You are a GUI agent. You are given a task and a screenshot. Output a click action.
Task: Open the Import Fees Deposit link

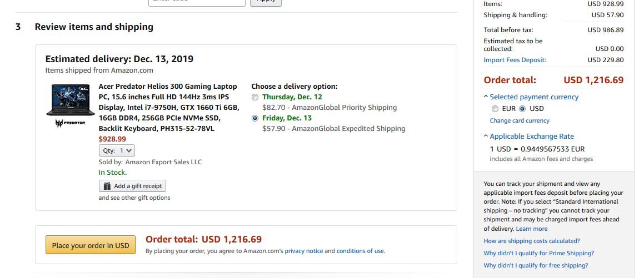515,60
